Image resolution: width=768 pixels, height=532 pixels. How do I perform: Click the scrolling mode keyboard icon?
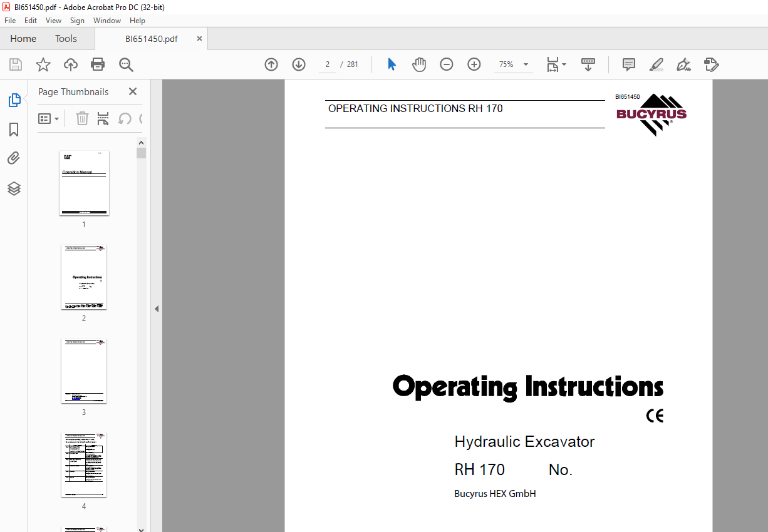[588, 64]
